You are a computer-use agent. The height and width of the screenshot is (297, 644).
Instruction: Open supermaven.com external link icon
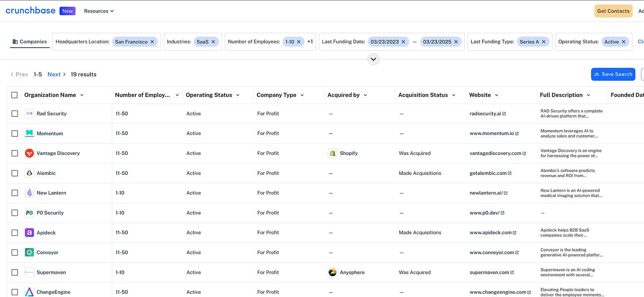pyautogui.click(x=512, y=273)
